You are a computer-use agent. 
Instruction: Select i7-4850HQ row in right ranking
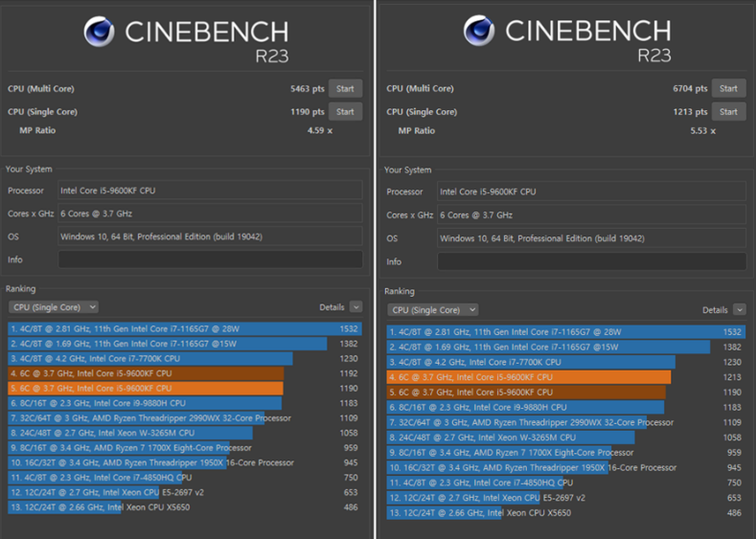tap(566, 483)
